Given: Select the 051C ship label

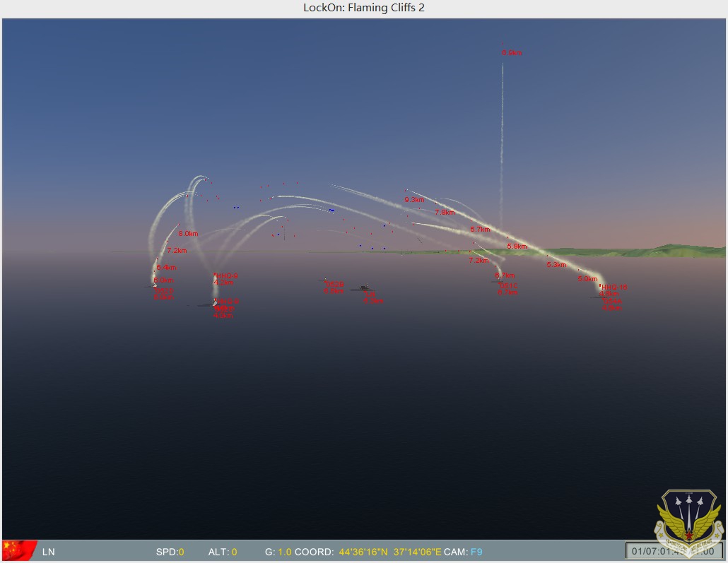Looking at the screenshot, I should 508,286.
